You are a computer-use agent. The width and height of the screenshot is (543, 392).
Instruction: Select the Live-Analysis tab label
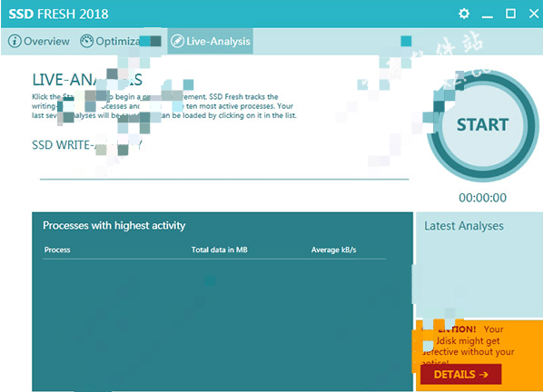pos(218,42)
